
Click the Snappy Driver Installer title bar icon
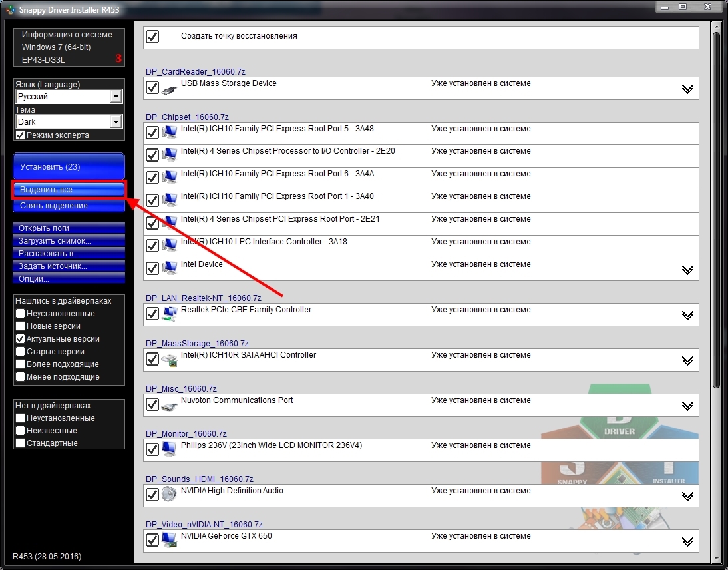click(x=10, y=9)
